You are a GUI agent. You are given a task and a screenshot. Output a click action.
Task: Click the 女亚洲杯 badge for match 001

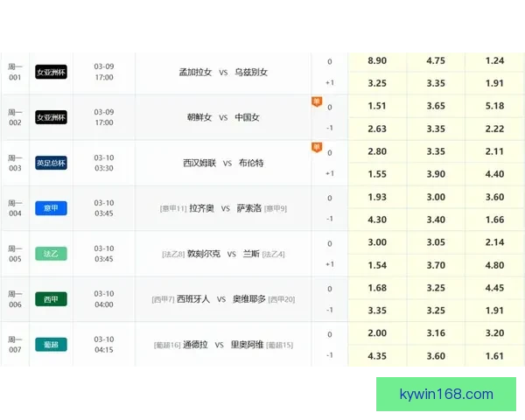tap(51, 72)
